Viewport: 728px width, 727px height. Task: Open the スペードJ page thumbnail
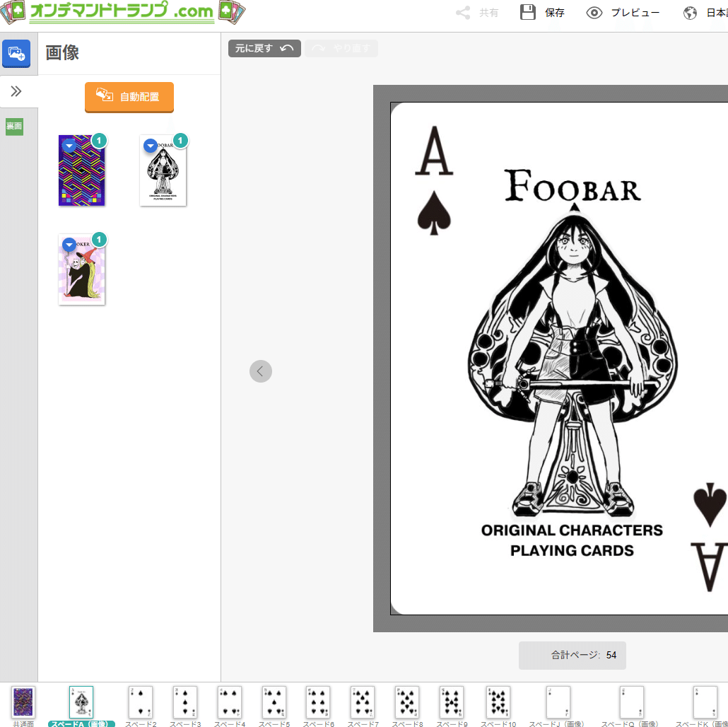(558, 702)
